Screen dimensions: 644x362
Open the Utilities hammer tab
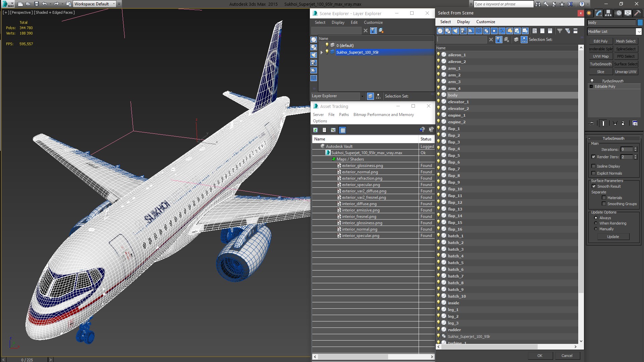click(637, 13)
